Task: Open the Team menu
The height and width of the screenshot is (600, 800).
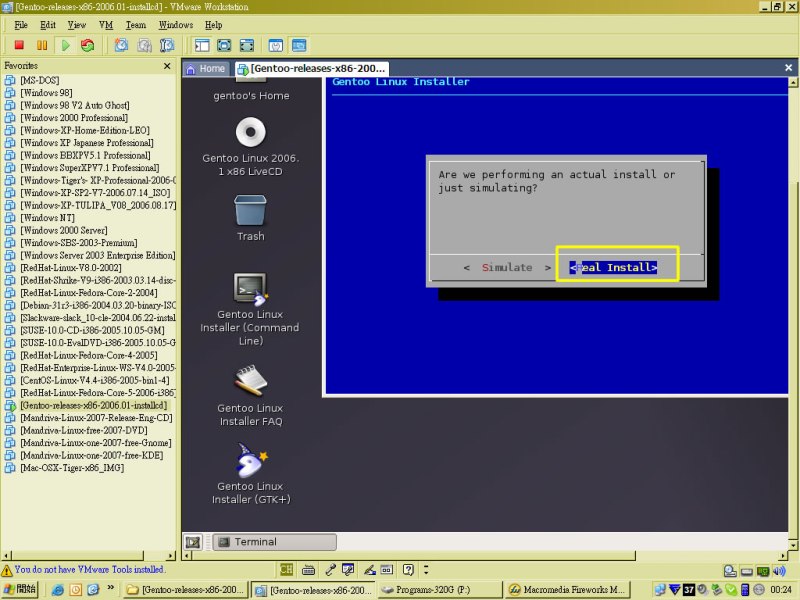Action: pyautogui.click(x=136, y=25)
